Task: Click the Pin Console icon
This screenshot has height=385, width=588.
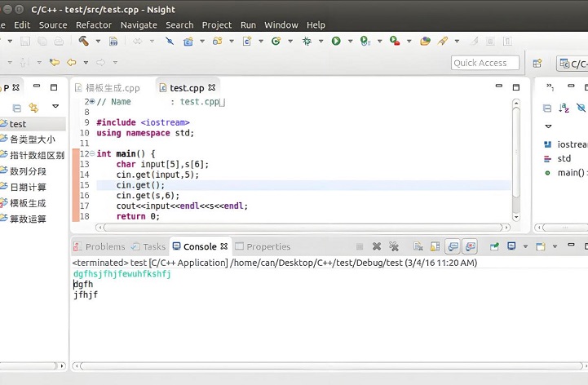Action: pos(494,246)
